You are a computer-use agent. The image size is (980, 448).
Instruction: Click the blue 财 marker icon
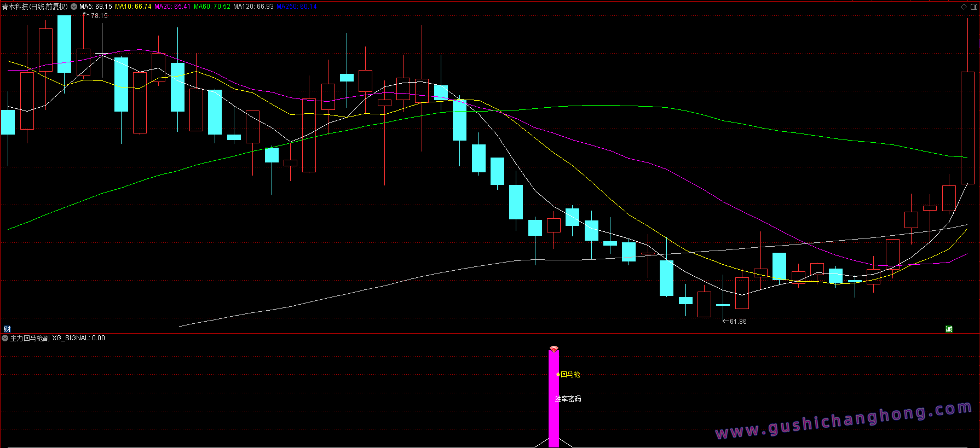7,329
